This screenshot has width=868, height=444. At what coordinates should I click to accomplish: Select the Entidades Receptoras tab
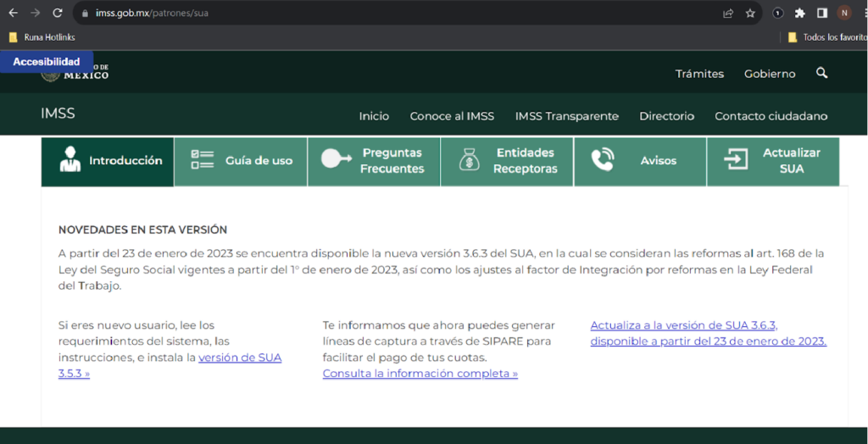507,162
